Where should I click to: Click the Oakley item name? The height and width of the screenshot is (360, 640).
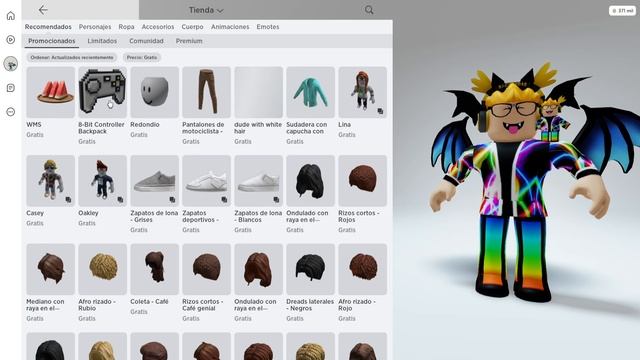(x=89, y=213)
